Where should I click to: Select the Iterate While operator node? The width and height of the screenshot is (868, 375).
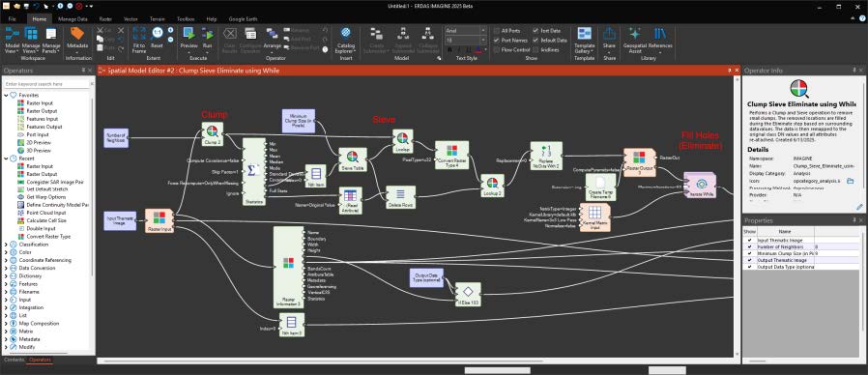pyautogui.click(x=700, y=186)
